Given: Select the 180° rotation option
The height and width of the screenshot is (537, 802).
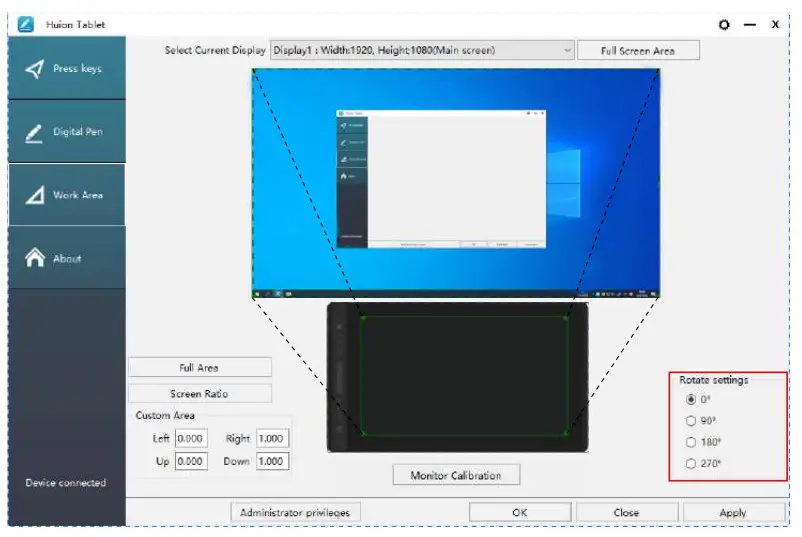Looking at the screenshot, I should (690, 442).
